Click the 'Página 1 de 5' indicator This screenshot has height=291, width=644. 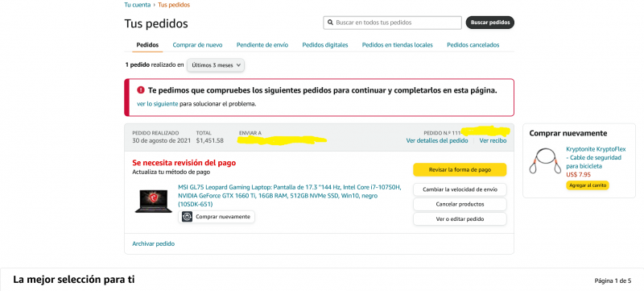point(613,281)
